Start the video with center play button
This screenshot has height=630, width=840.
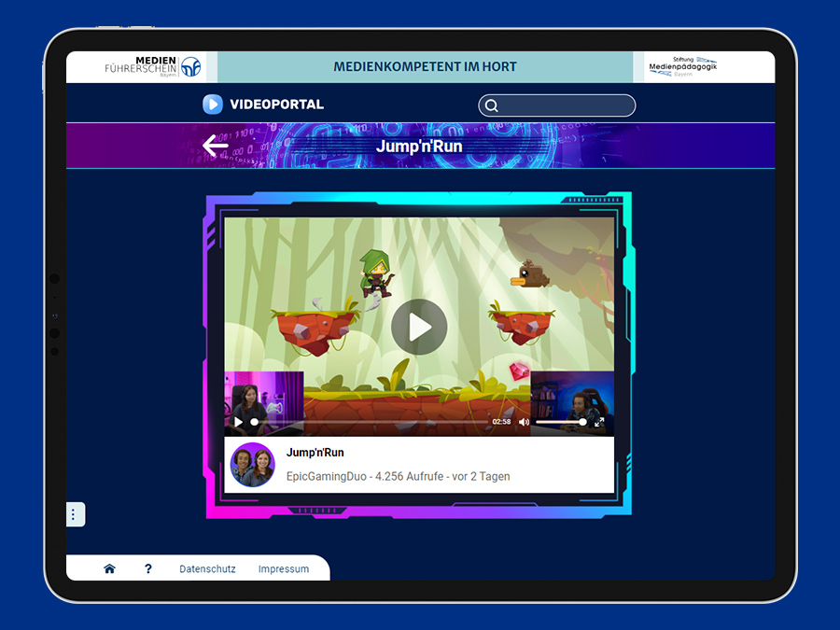click(x=419, y=327)
